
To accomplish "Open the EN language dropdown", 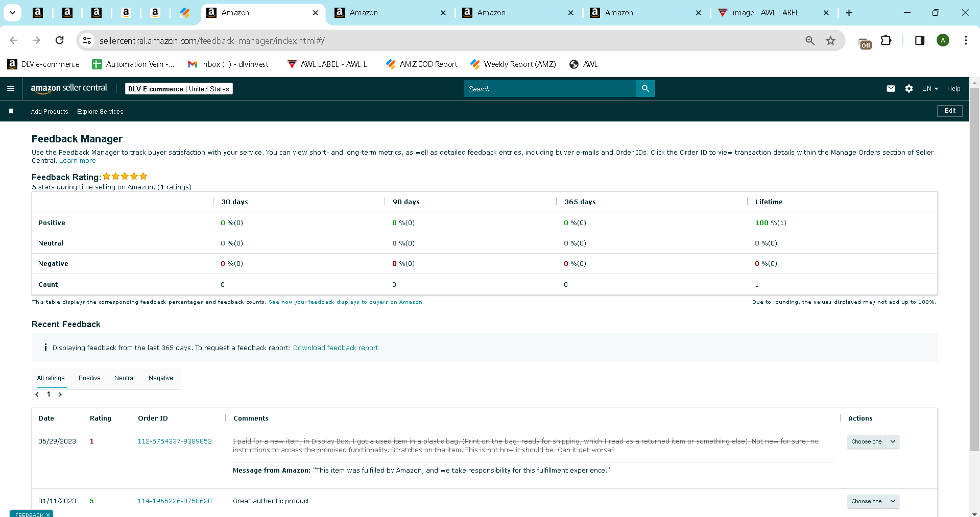I will 930,89.
